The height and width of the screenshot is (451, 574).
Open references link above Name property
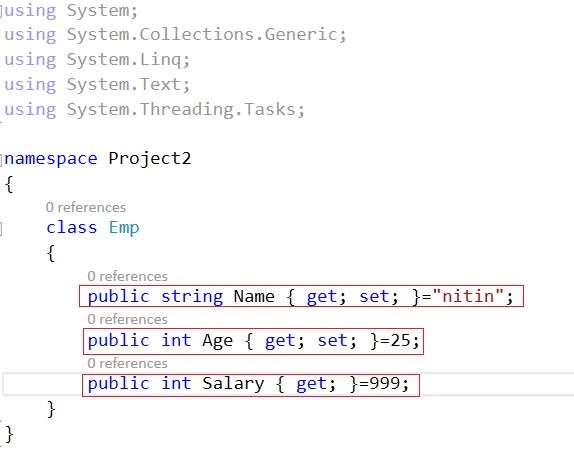(127, 276)
